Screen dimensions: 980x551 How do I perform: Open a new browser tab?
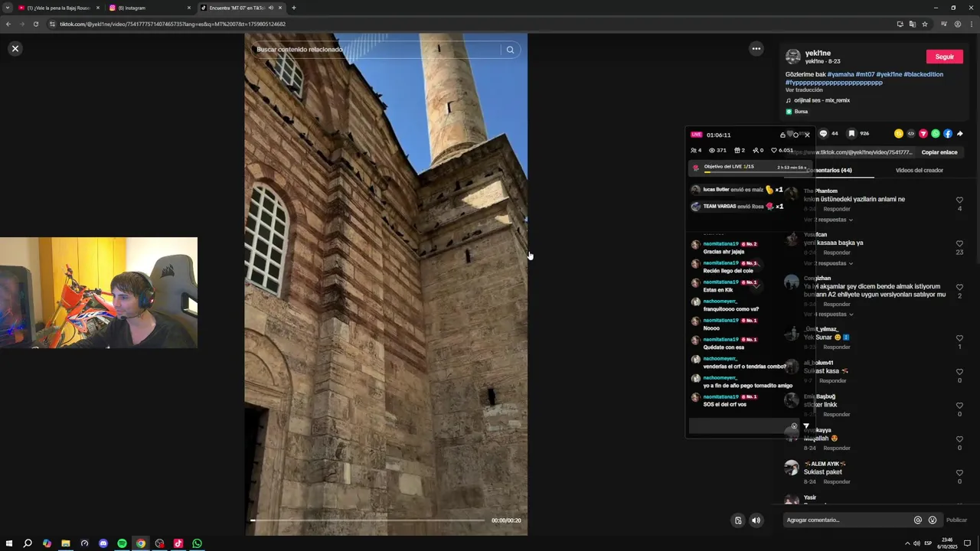293,8
